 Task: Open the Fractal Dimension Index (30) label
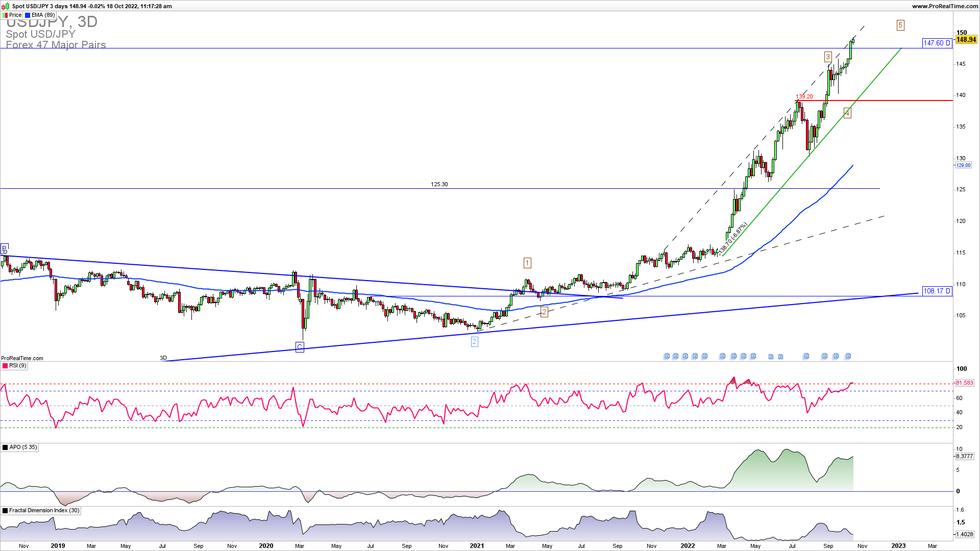41,511
